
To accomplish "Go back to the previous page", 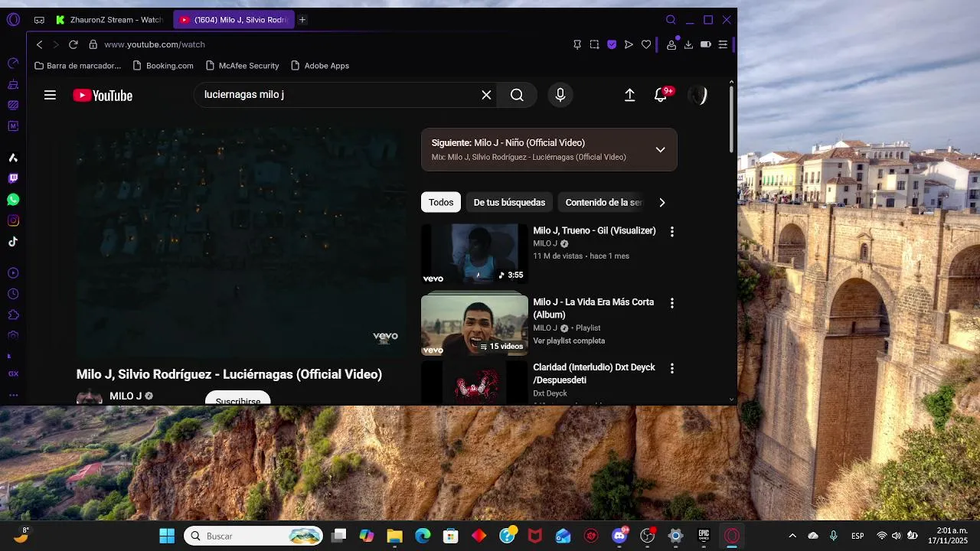I will point(40,44).
